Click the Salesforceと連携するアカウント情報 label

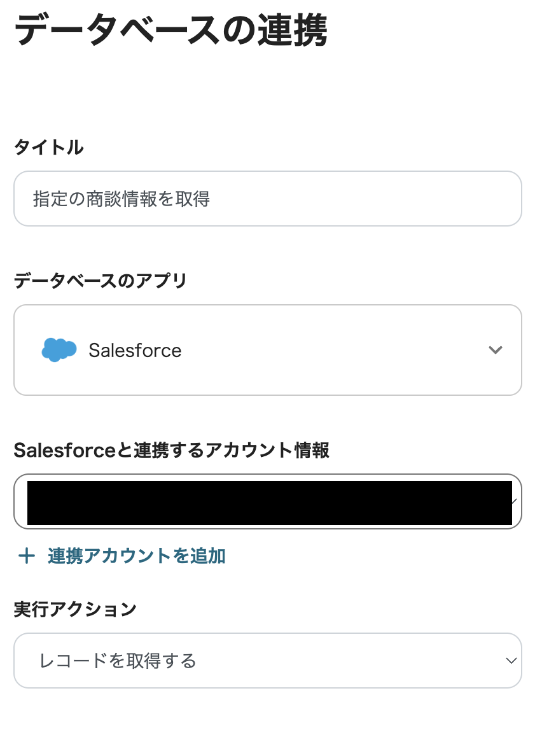pyautogui.click(x=172, y=451)
